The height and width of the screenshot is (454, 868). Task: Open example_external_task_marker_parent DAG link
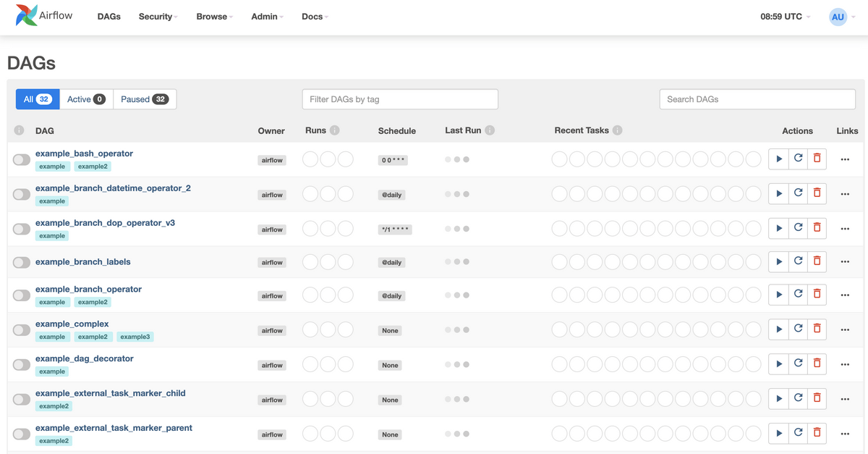click(114, 428)
